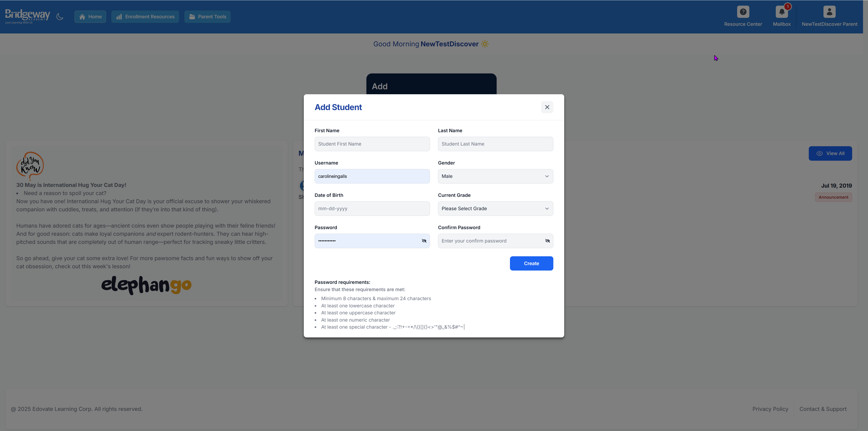Open Parent Tools menu
This screenshot has width=868, height=431.
pyautogui.click(x=208, y=16)
